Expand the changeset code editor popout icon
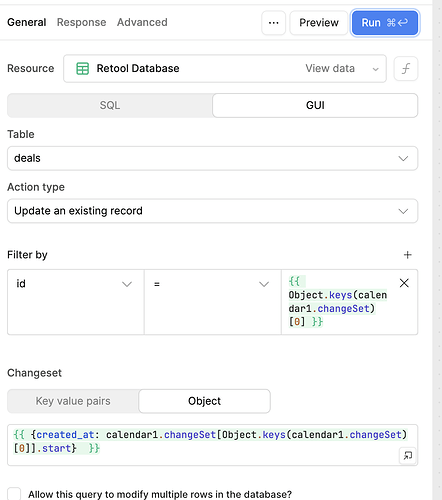The image size is (442, 500). click(407, 455)
